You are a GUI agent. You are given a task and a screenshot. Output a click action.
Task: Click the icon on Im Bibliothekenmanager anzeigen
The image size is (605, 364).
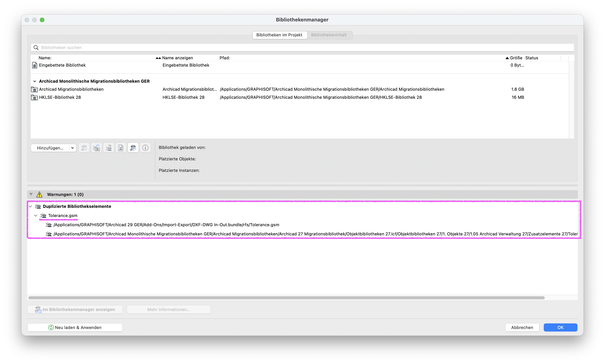[x=38, y=309]
